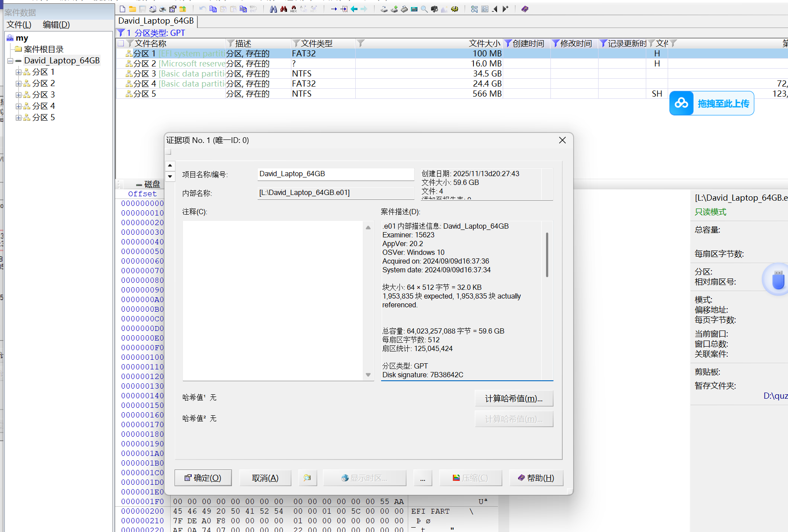Collapse the David_Laptop_64GB tree node
The height and width of the screenshot is (532, 788).
tap(10, 60)
